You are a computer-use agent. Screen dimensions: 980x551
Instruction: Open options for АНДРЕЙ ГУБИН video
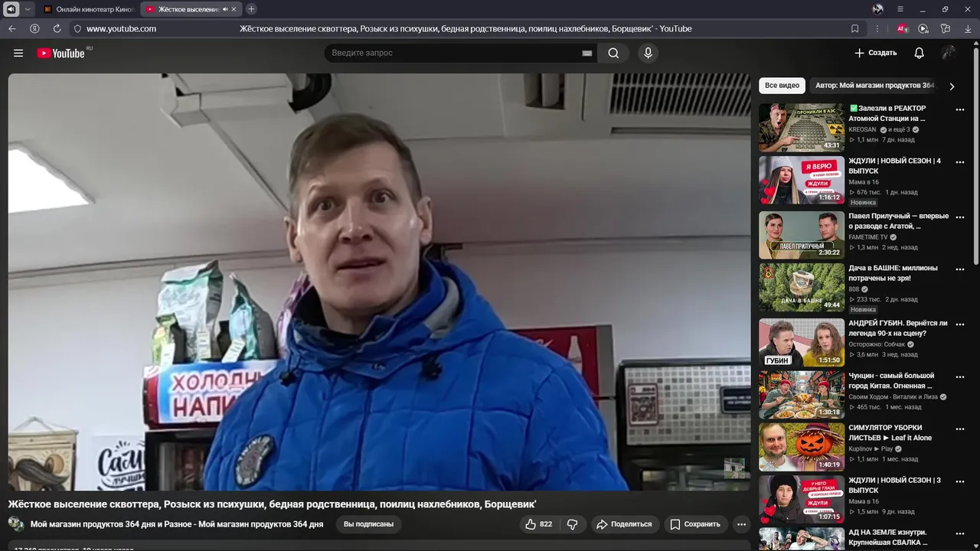[x=960, y=324]
